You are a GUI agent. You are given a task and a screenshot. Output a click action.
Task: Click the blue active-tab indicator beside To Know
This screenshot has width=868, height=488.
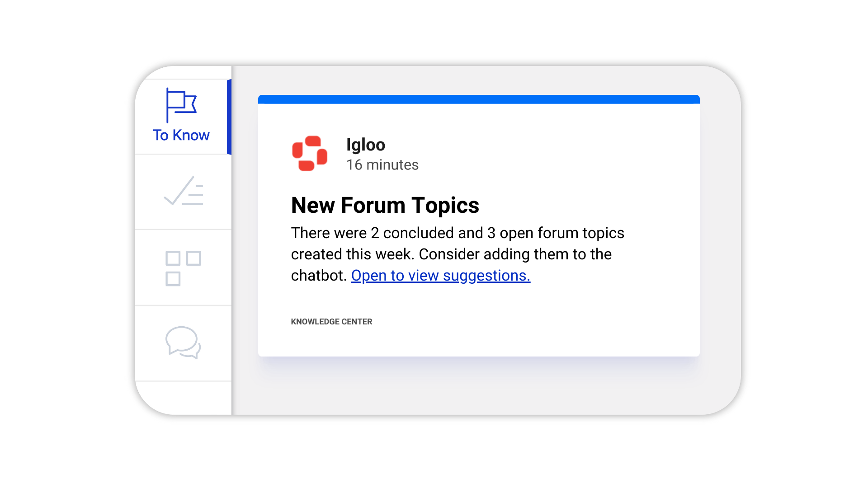pos(229,117)
